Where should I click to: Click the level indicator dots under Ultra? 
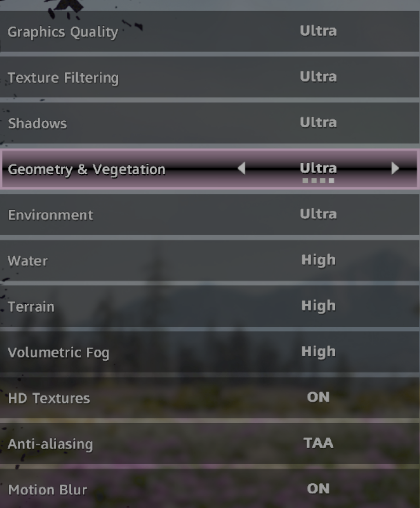click(x=318, y=181)
